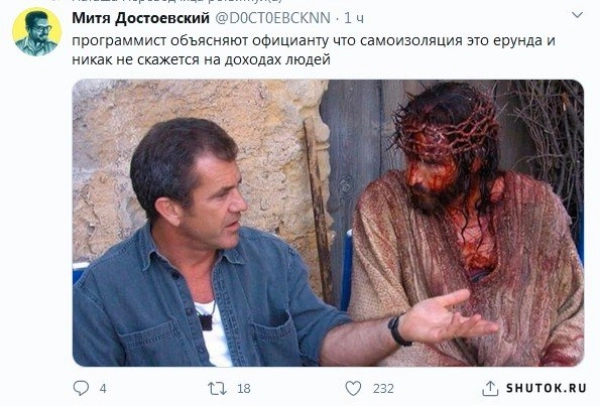
Task: Open display name Митя Достоевский
Action: click(141, 18)
